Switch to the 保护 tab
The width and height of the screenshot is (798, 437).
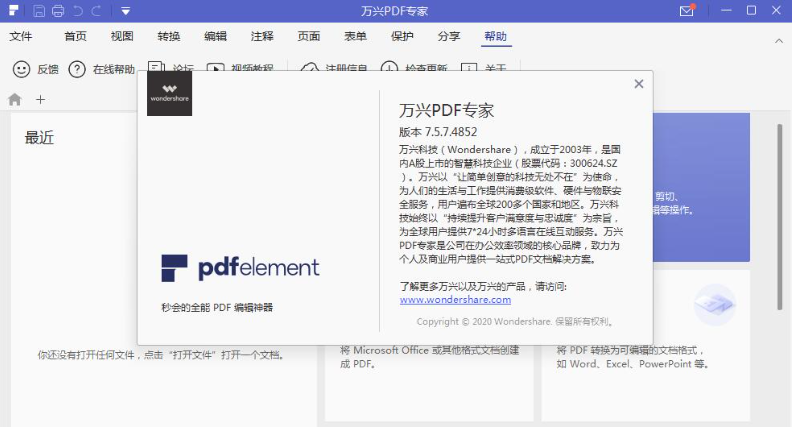tap(402, 36)
